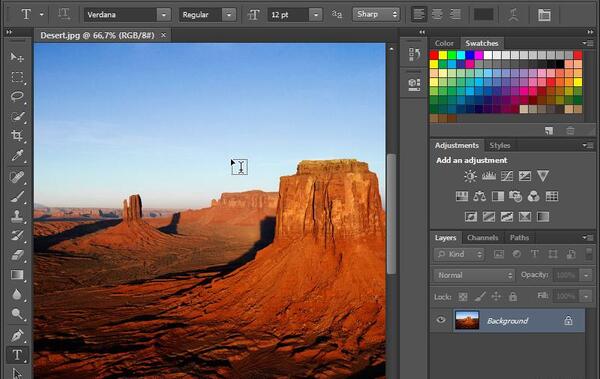Add a Curves adjustment
The image size is (600, 379).
click(507, 176)
